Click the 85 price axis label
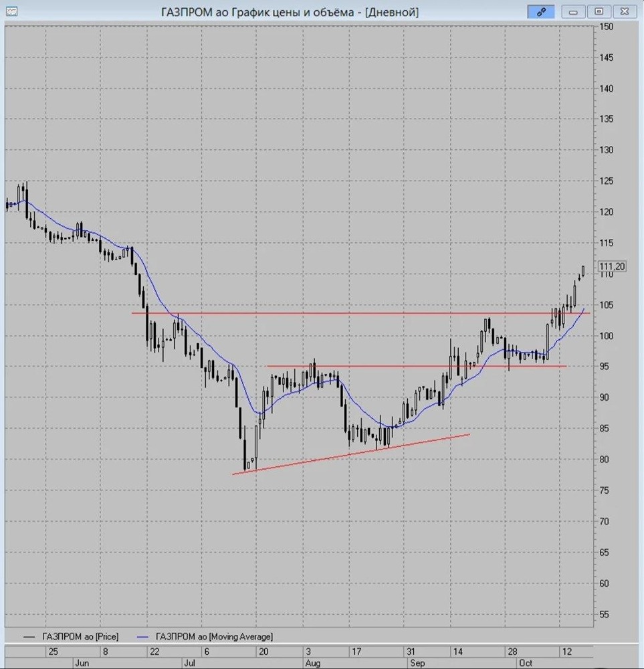 click(605, 428)
